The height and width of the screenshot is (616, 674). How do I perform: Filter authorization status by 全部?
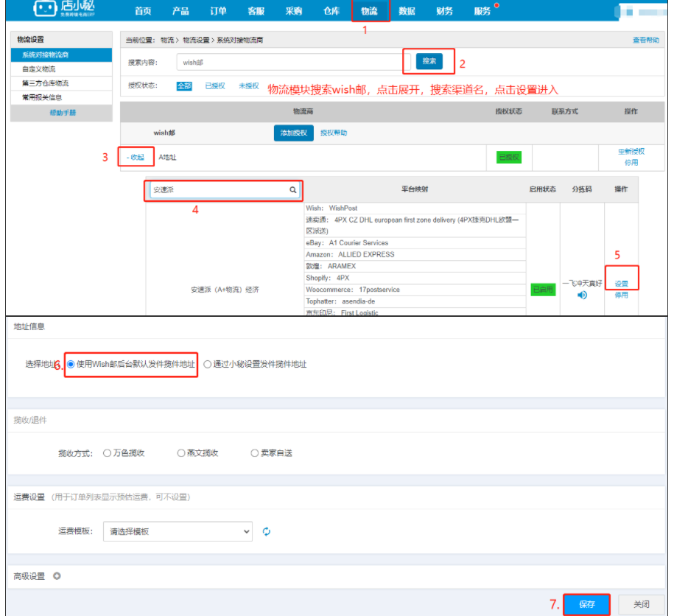click(x=184, y=86)
